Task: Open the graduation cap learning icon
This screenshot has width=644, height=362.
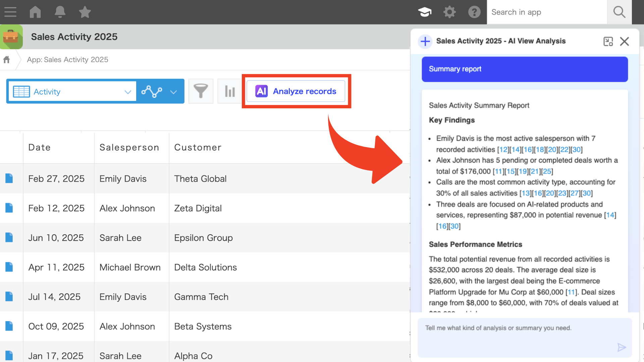Action: pyautogui.click(x=425, y=12)
